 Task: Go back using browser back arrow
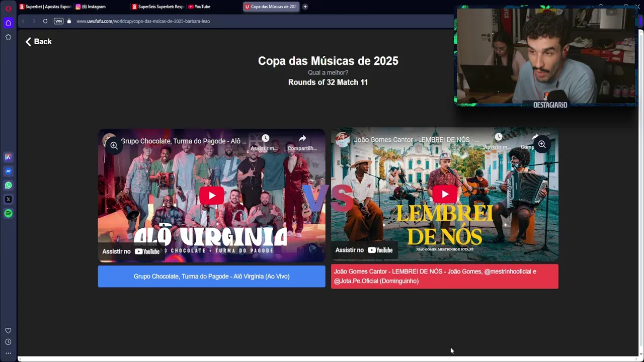(23, 21)
